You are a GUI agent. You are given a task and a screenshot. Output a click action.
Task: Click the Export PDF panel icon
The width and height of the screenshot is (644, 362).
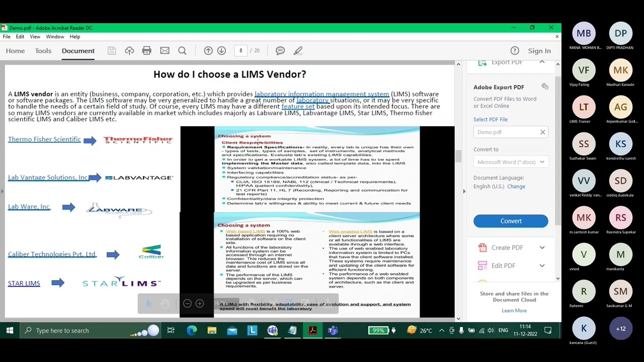pos(482,62)
